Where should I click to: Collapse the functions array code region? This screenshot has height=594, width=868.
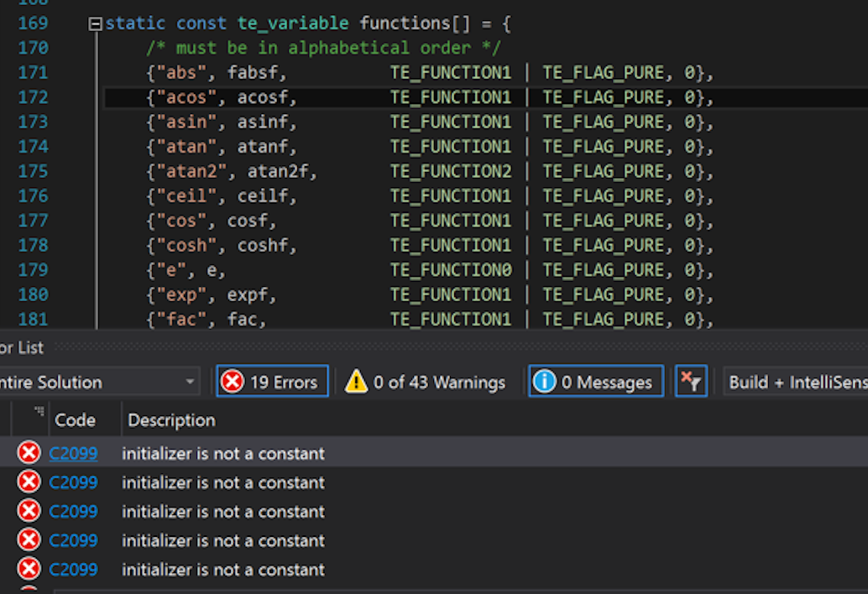pyautogui.click(x=98, y=23)
